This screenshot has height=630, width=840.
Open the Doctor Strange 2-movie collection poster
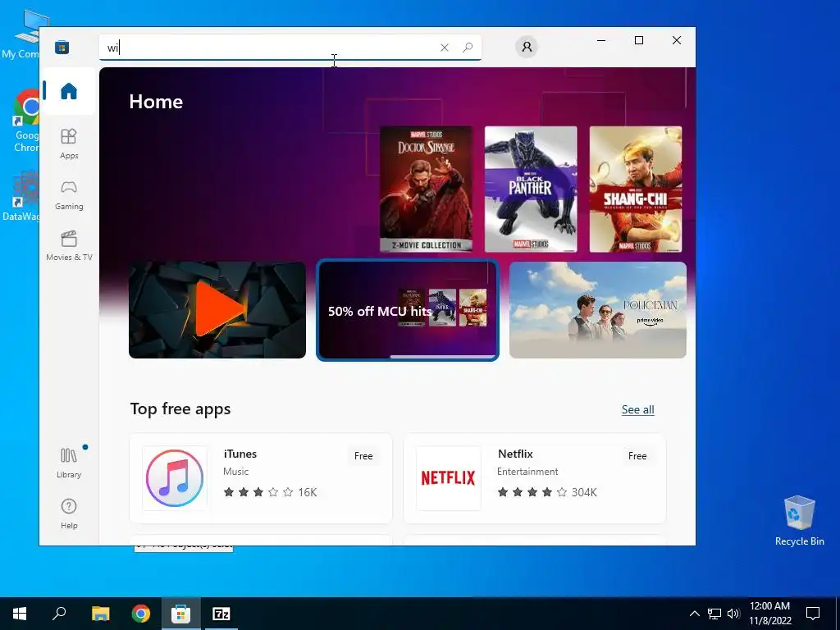pos(426,189)
